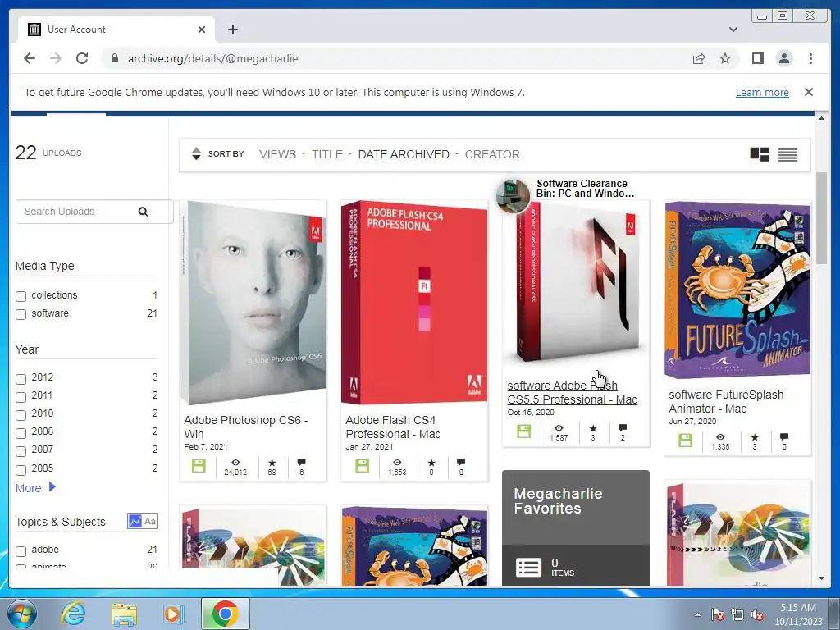840x630 pixels.
Task: Open Chrome side panel icon
Action: 757,58
